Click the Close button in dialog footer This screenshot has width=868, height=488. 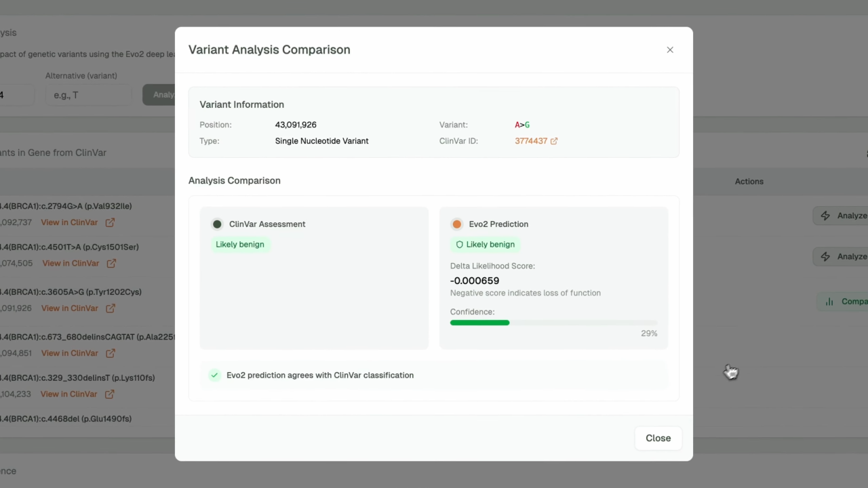pos(658,438)
